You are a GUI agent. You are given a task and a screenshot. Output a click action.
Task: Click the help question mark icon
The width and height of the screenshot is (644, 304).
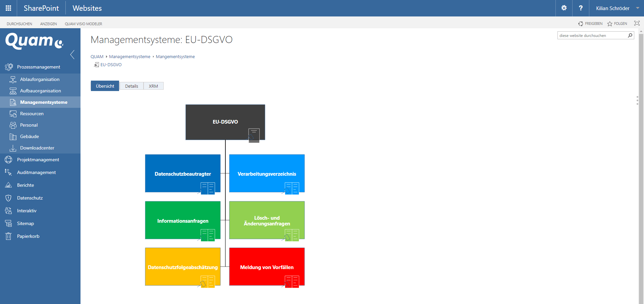point(581,8)
